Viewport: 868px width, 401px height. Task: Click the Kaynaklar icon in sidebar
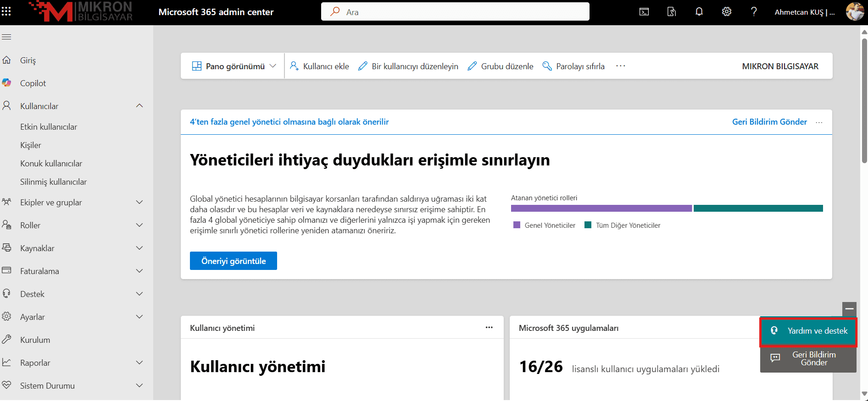[6, 248]
